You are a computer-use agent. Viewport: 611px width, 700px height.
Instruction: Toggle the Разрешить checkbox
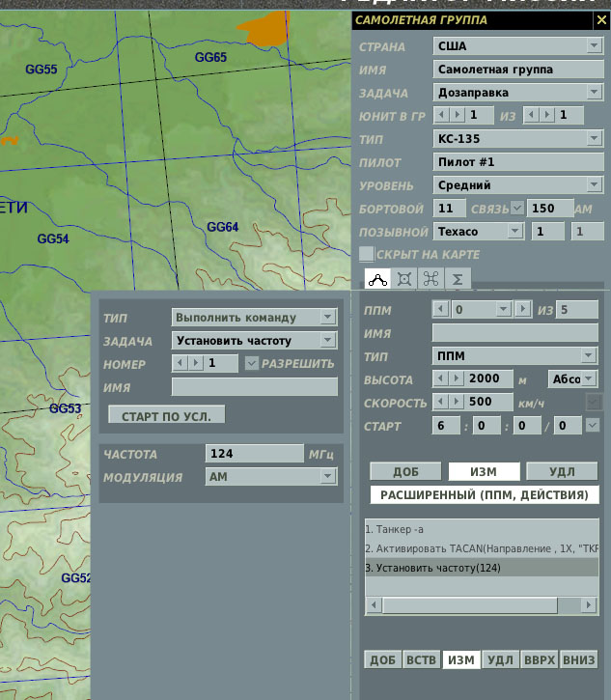pos(252,363)
